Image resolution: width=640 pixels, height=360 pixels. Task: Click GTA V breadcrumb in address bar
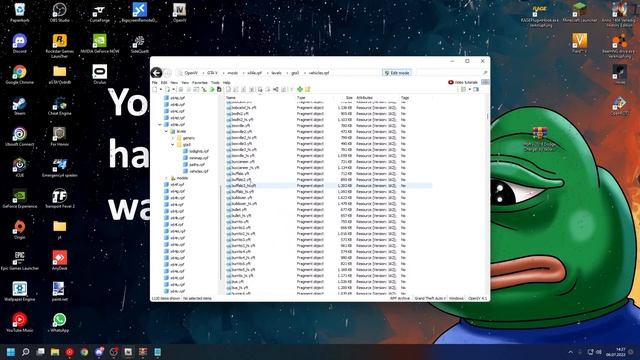pos(212,73)
